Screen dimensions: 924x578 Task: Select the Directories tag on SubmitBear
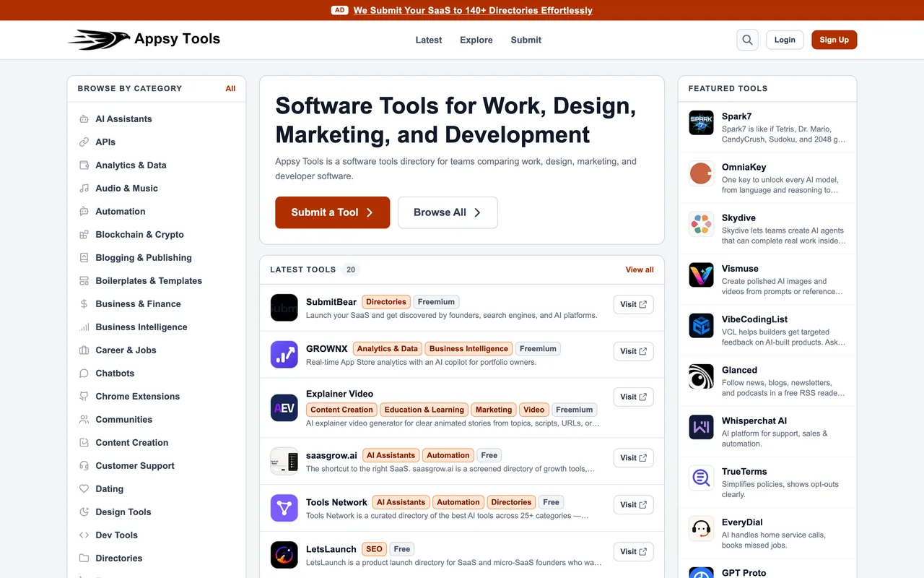pyautogui.click(x=386, y=302)
